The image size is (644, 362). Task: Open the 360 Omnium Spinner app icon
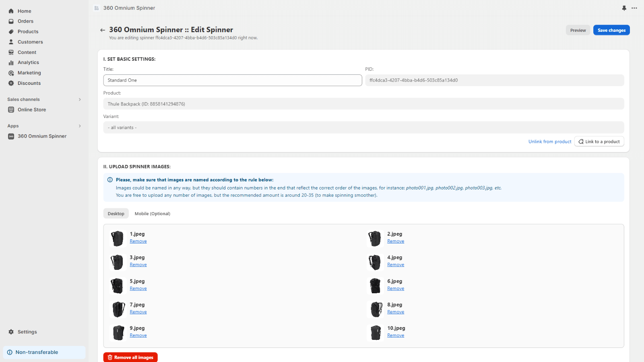point(10,136)
